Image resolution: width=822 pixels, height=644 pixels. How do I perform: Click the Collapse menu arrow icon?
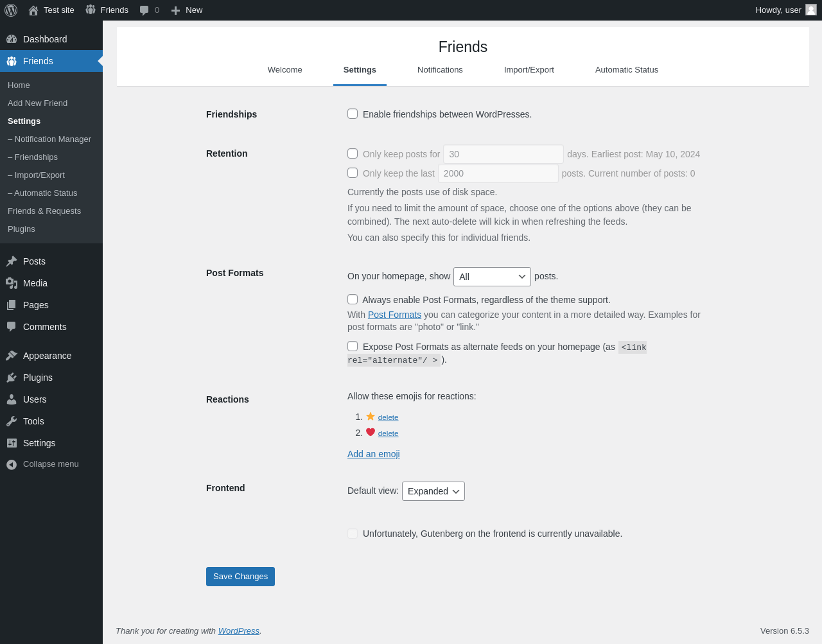click(x=12, y=464)
